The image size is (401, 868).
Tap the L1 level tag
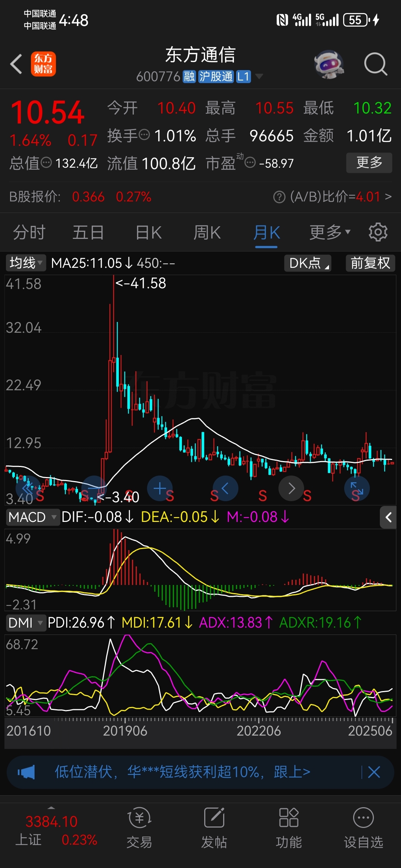point(243,76)
